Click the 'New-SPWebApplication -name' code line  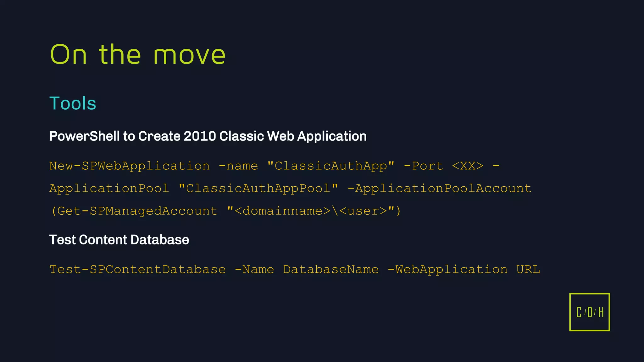275,166
